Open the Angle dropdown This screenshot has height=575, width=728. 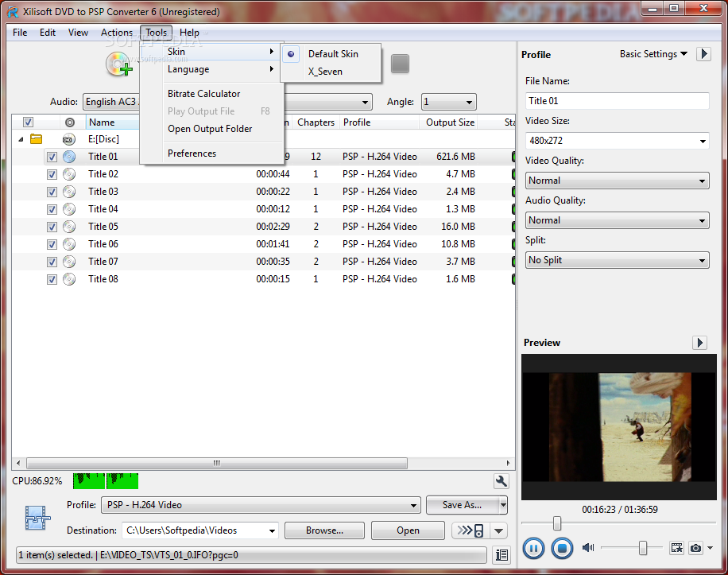[448, 102]
